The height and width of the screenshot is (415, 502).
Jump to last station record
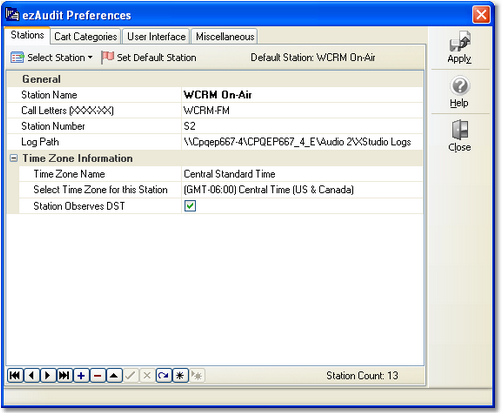(64, 376)
